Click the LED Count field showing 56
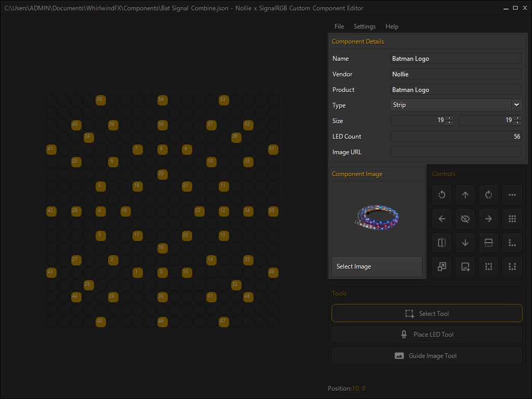 [456, 137]
